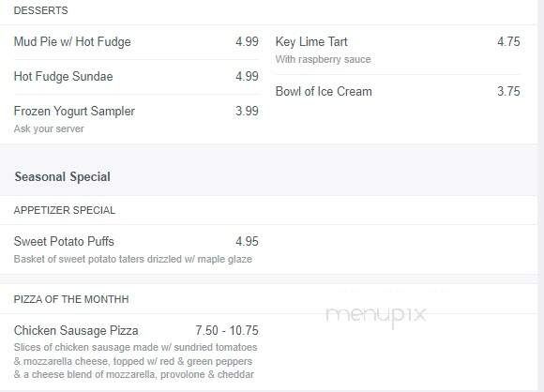Click the 3.75 price for Bowl of Ice Cream
This screenshot has width=544, height=392.
pyautogui.click(x=508, y=91)
